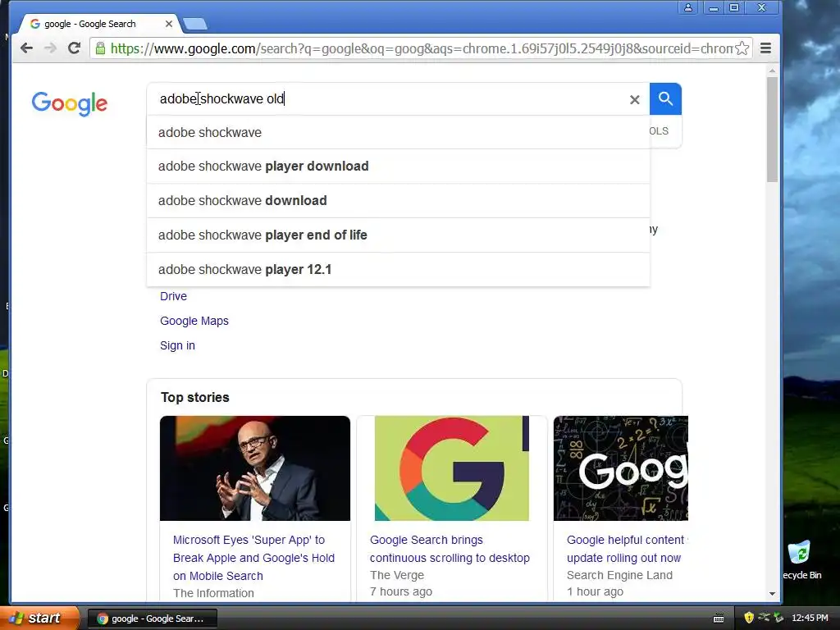Click 'The Verge' source label
Image resolution: width=840 pixels, height=630 pixels.
tap(397, 575)
